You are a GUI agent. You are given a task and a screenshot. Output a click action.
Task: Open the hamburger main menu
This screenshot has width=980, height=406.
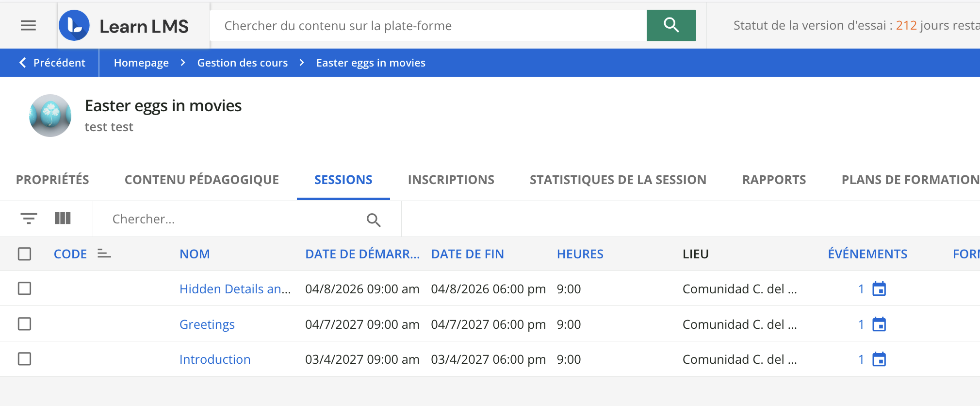tap(28, 25)
